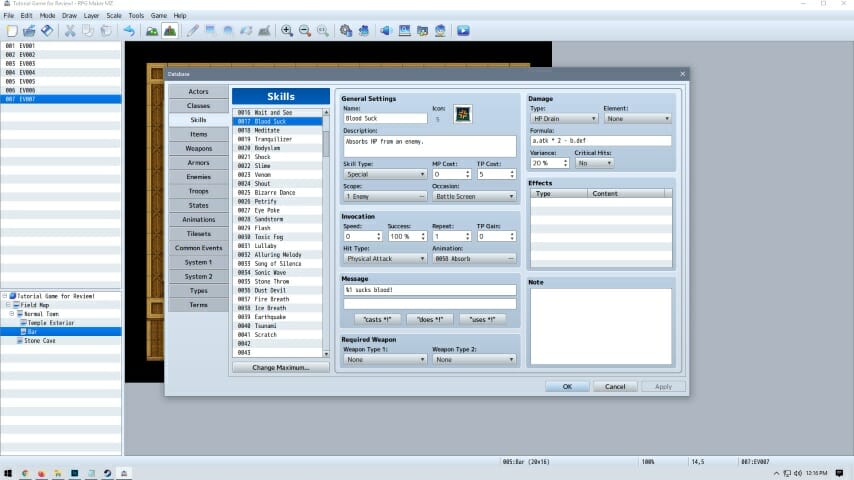
Task: Open the Tools menu
Action: click(x=136, y=16)
